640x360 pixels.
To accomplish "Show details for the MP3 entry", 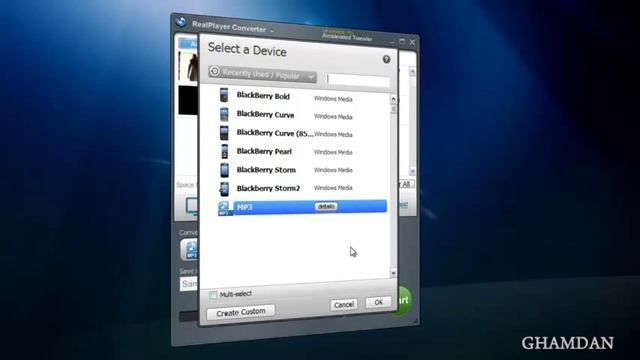I will pyautogui.click(x=326, y=207).
